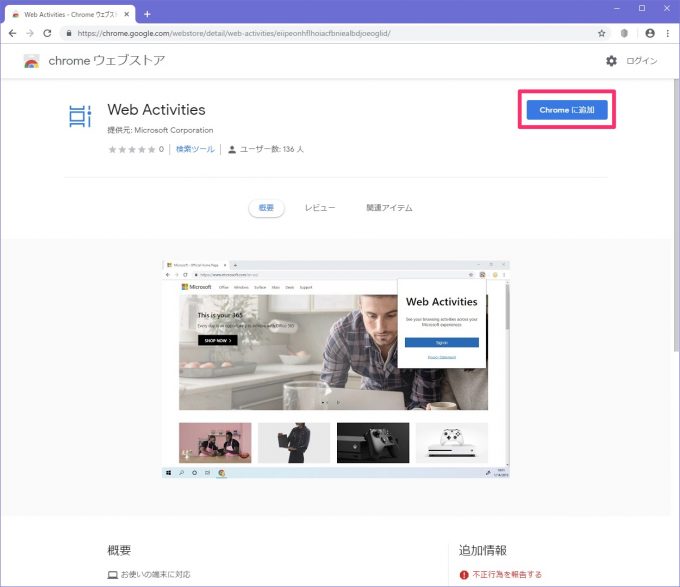
Task: Click the 不正行為を報告する link
Action: (x=507, y=574)
